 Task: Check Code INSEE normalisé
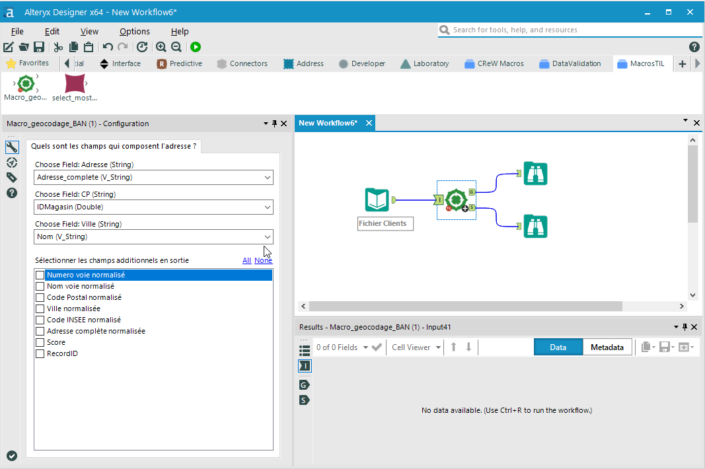pyautogui.click(x=40, y=320)
